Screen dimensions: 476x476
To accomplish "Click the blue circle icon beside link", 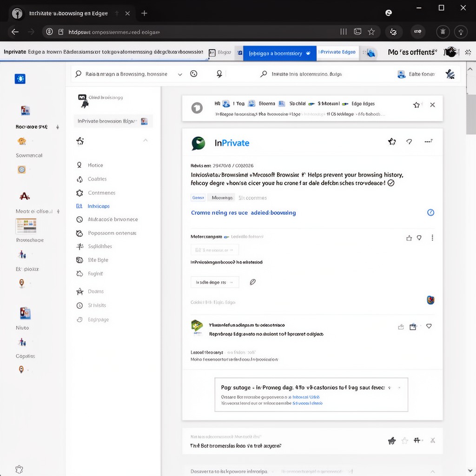I will pyautogui.click(x=430, y=212).
